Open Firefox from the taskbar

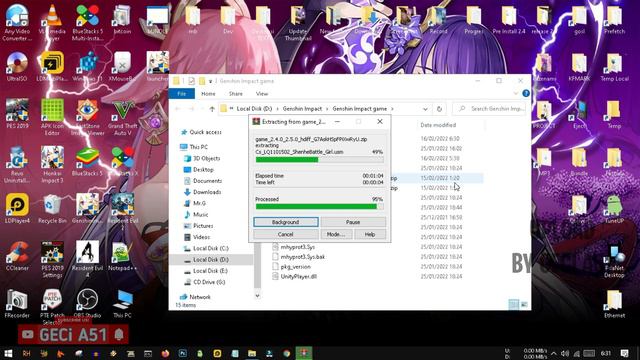pyautogui.click(x=165, y=353)
